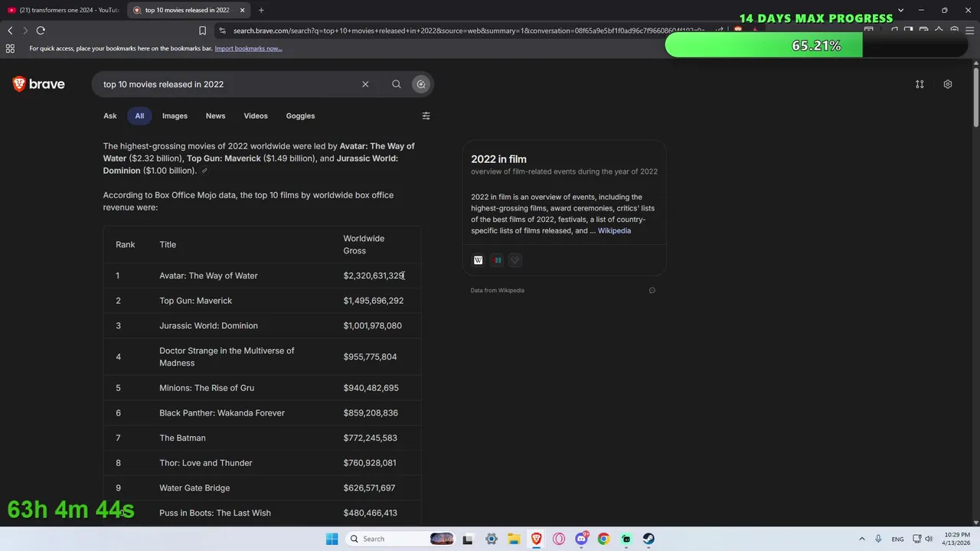Click the microphone icon in system tray
This screenshot has height=551, width=980.
pos(878,539)
